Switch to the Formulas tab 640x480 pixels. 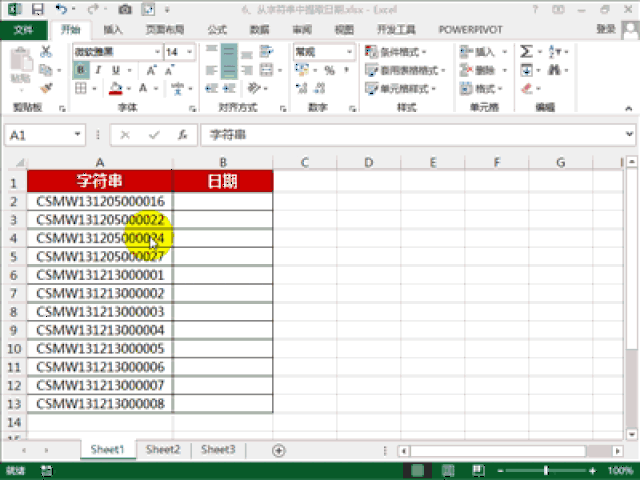pos(217,30)
